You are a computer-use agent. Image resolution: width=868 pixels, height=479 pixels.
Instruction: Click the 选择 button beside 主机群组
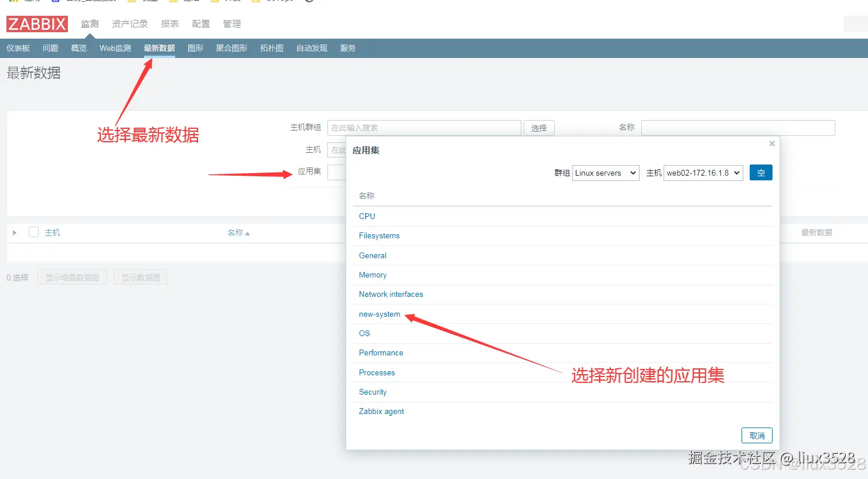[539, 128]
